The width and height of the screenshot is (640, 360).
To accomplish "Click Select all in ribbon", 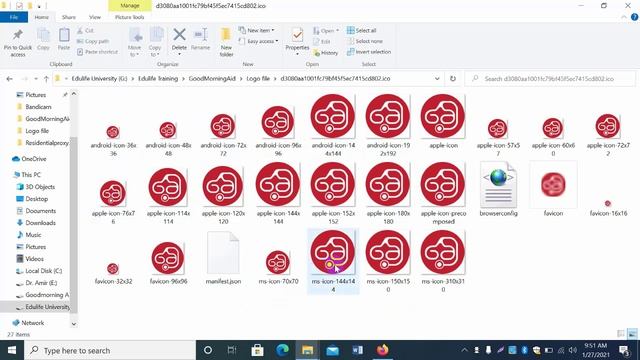I will click(x=362, y=31).
